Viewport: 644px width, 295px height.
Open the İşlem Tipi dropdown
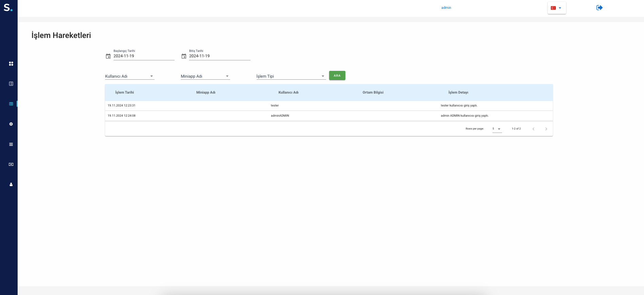tap(290, 76)
